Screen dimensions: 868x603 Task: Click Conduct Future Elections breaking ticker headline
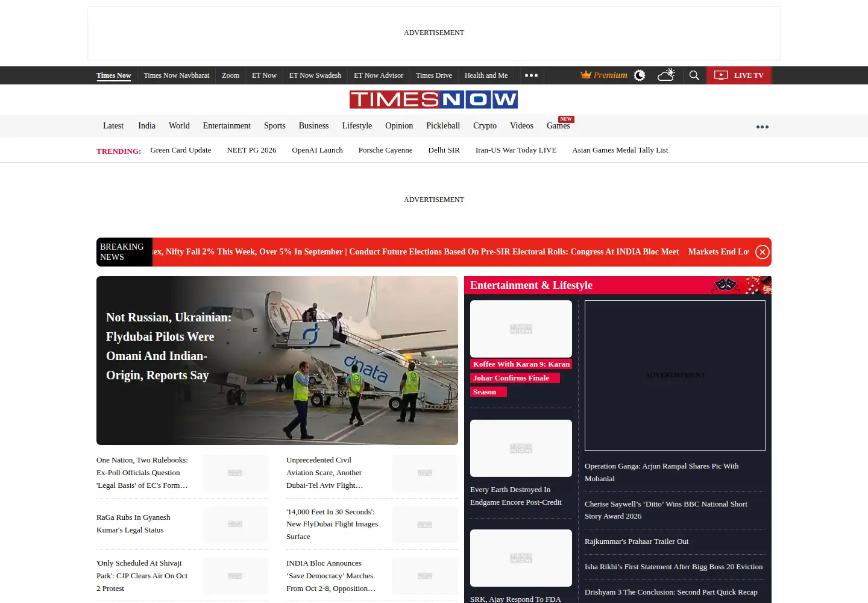click(x=514, y=252)
